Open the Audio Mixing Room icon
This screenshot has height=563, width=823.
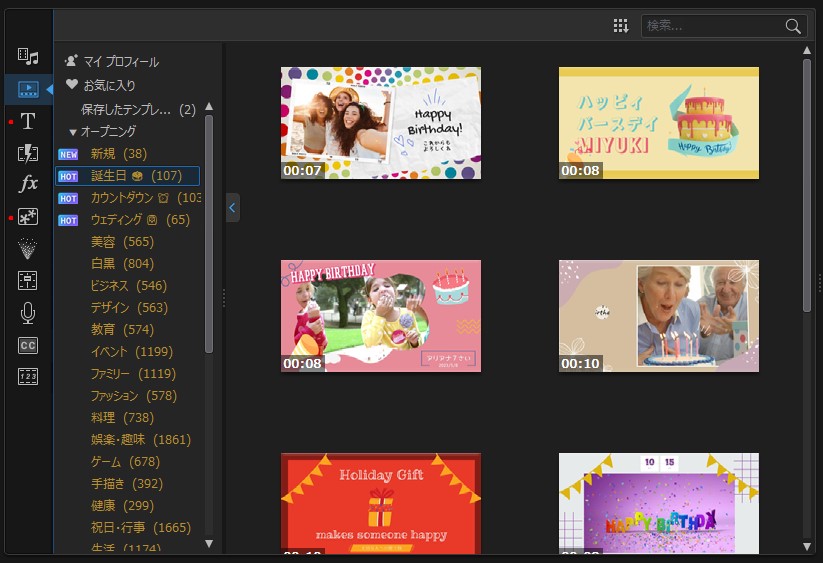(x=28, y=281)
